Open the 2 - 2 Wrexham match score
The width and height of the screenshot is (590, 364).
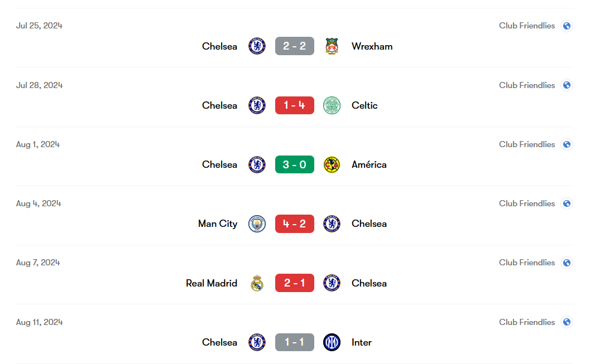295,46
